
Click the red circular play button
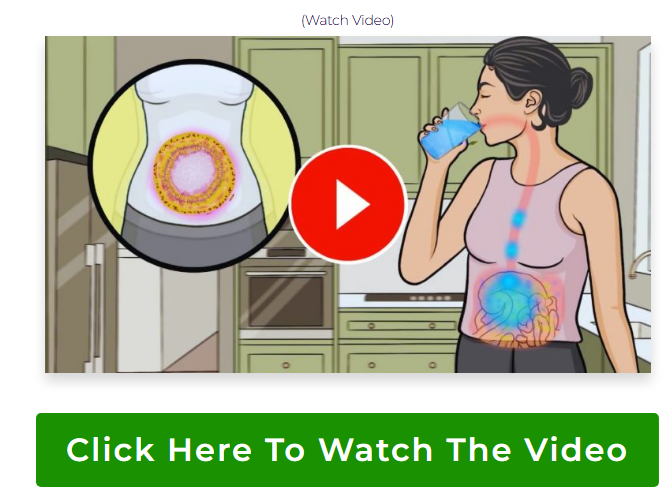click(347, 204)
